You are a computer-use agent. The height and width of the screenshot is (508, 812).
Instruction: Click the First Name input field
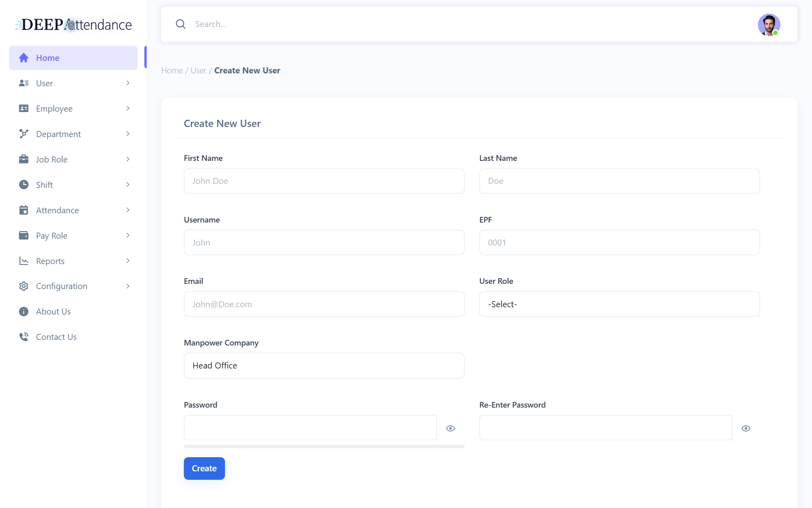tap(324, 181)
